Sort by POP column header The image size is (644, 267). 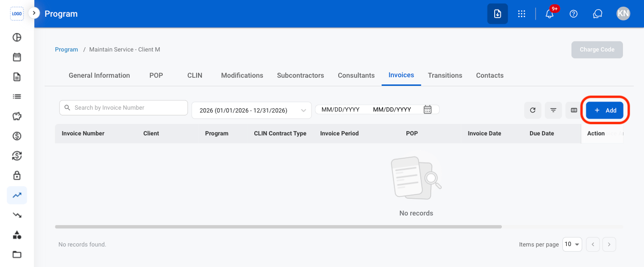(x=412, y=133)
